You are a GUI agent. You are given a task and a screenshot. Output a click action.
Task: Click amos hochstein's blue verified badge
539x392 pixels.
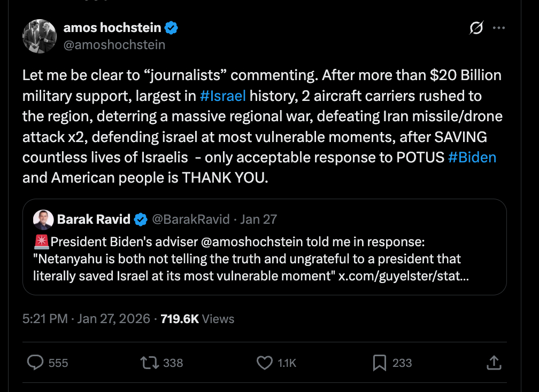click(171, 28)
